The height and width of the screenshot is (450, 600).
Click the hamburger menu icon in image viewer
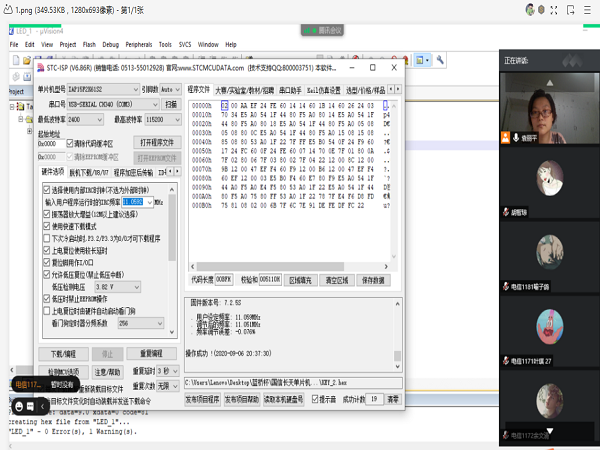pyautogui.click(x=587, y=10)
